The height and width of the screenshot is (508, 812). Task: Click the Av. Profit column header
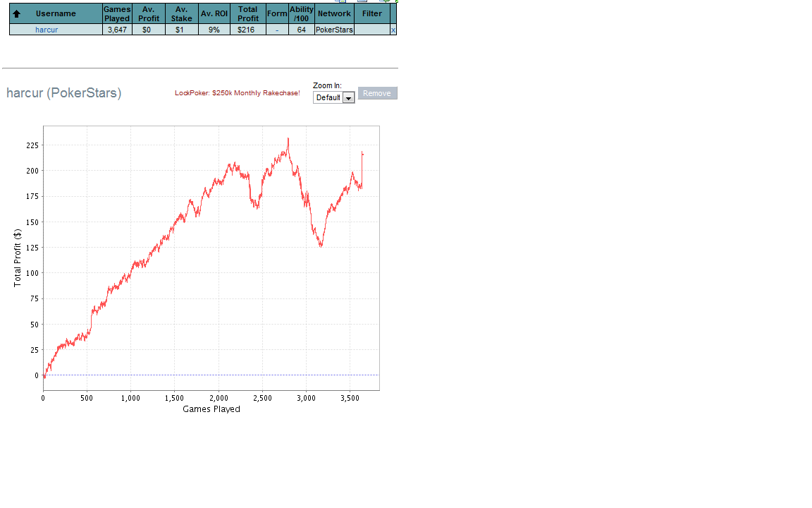(x=149, y=14)
